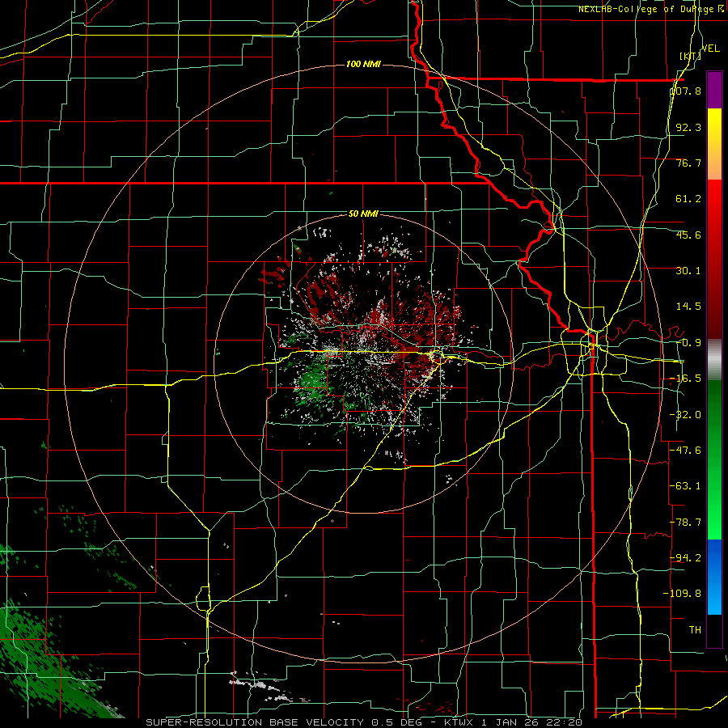Click the 107.8 velocity scale value
The height and width of the screenshot is (728, 728).
tap(686, 91)
